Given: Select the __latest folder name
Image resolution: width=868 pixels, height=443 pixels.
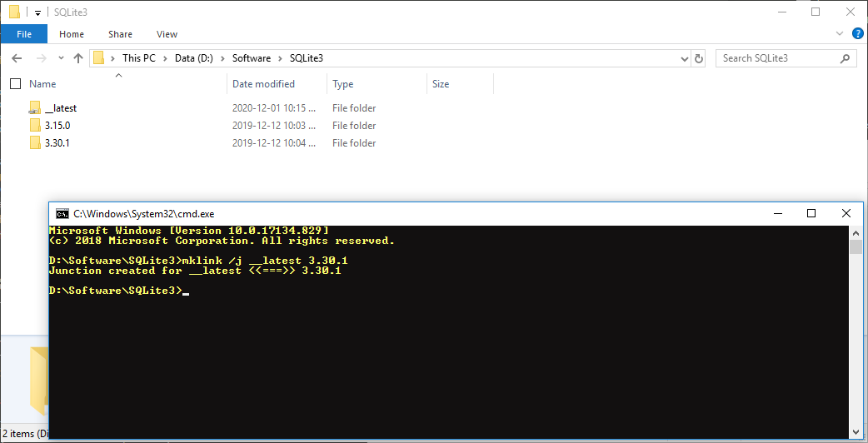Looking at the screenshot, I should point(61,108).
